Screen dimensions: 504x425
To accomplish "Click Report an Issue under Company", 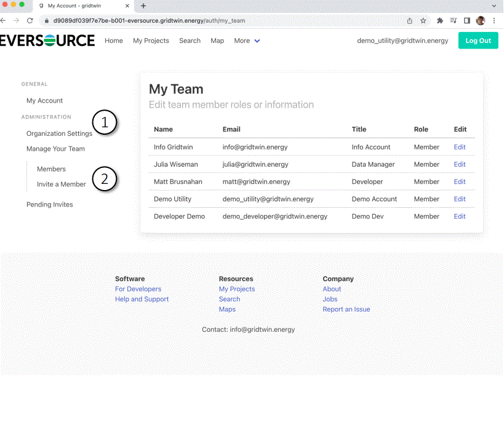I will tap(346, 309).
